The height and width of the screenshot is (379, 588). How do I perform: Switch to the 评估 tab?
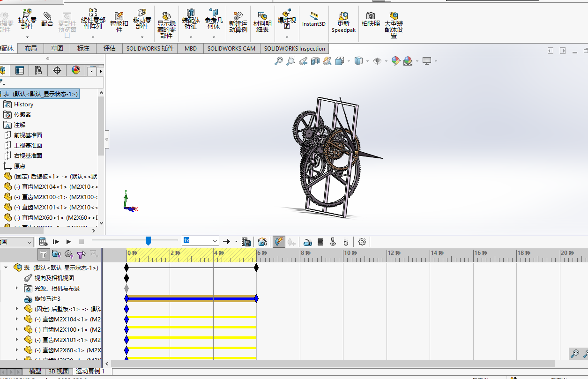[110, 48]
